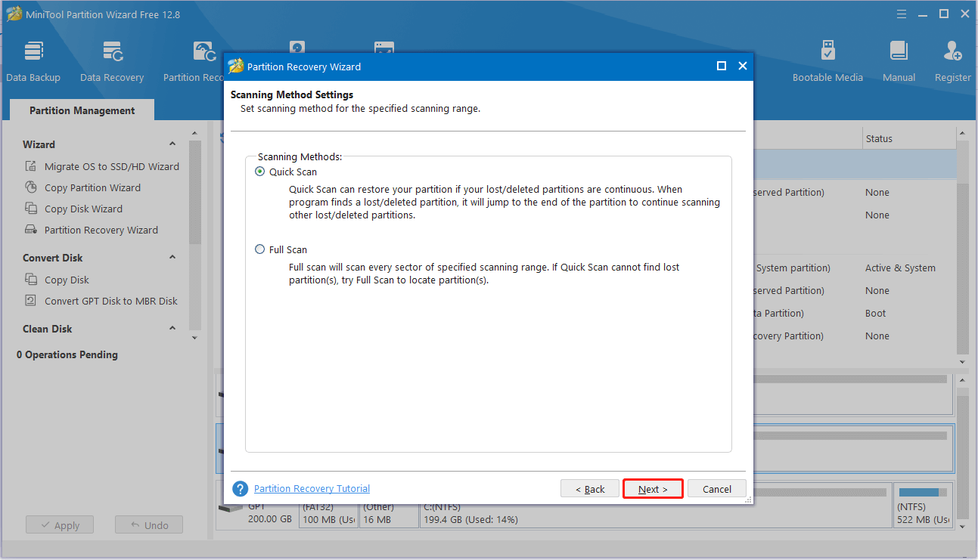Open the hamburger menu in title bar
This screenshot has height=560, width=978.
coord(901,14)
